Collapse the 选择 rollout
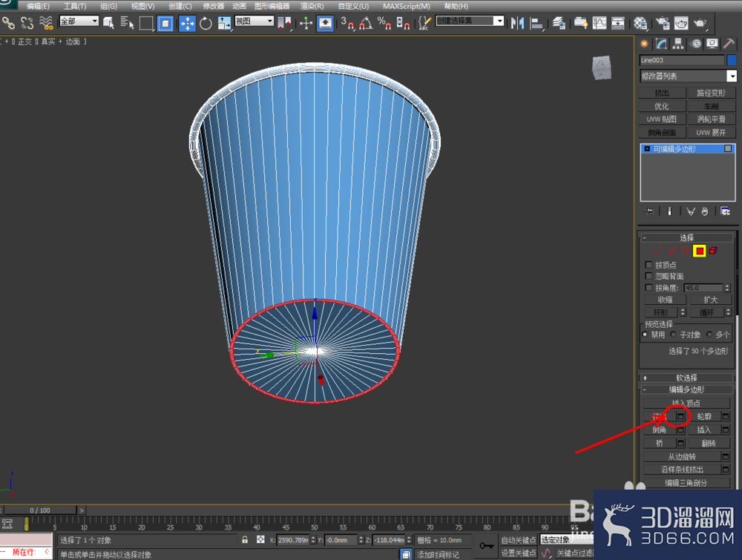The height and width of the screenshot is (560, 742). 687,237
